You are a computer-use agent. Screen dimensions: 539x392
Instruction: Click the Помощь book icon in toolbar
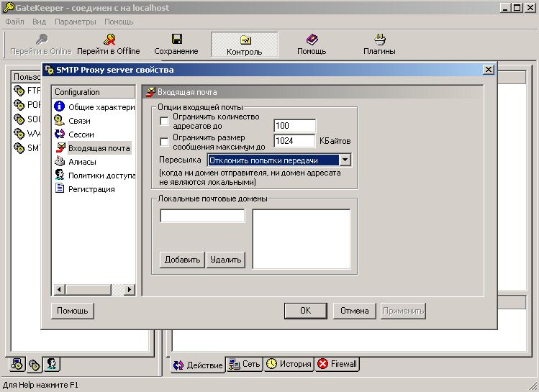point(312,39)
